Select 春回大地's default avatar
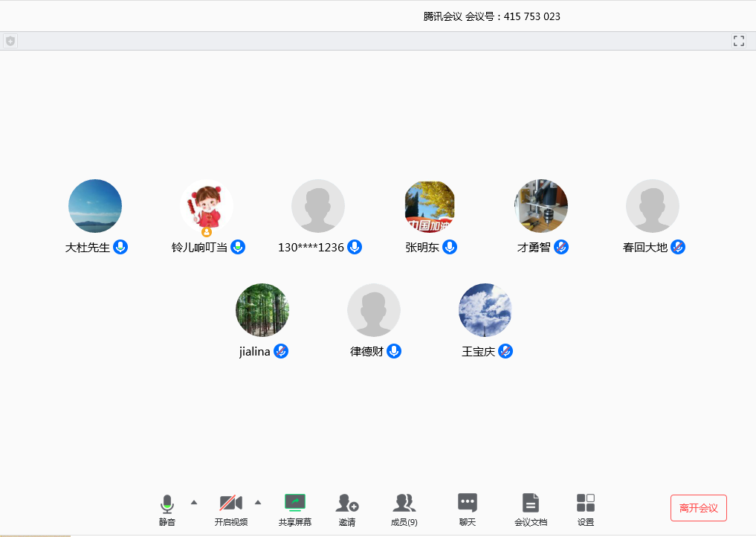Image resolution: width=756 pixels, height=537 pixels. pos(653,206)
